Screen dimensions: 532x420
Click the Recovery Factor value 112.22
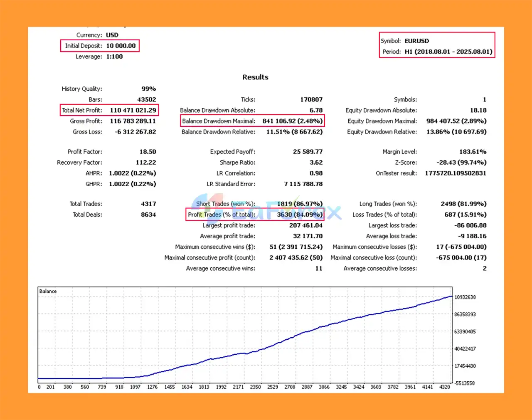(x=145, y=163)
